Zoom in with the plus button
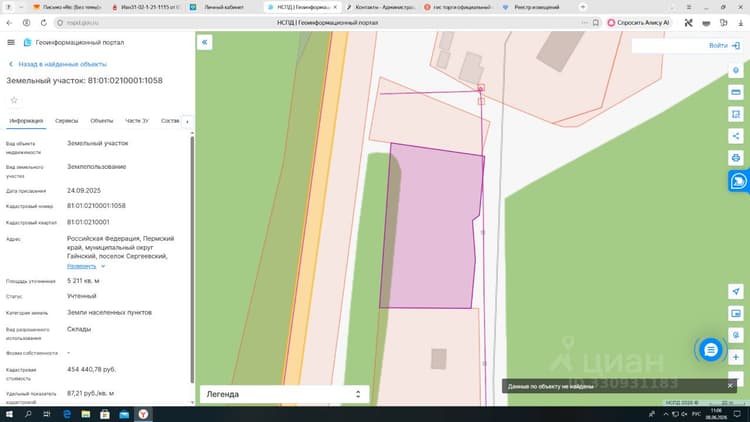Screen dimensions: 750x422 coord(736,357)
